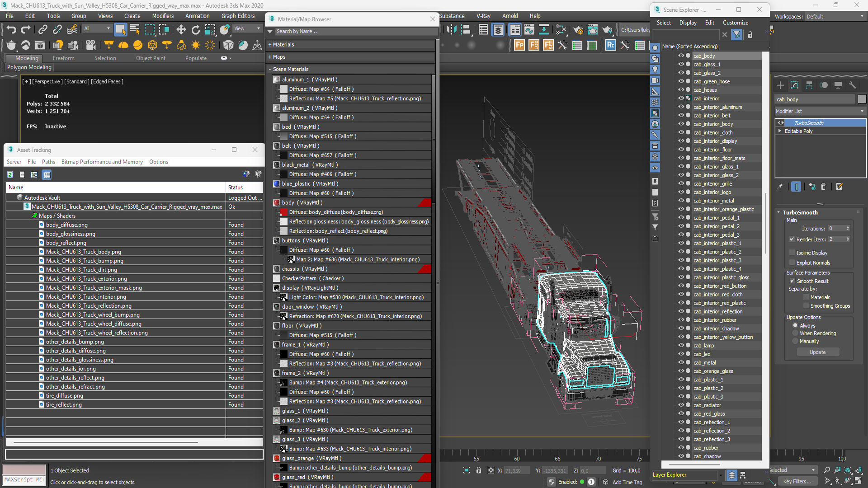Viewport: 868px width, 488px height.
Task: Expand the Editable Poly modifier entry
Action: pos(780,131)
